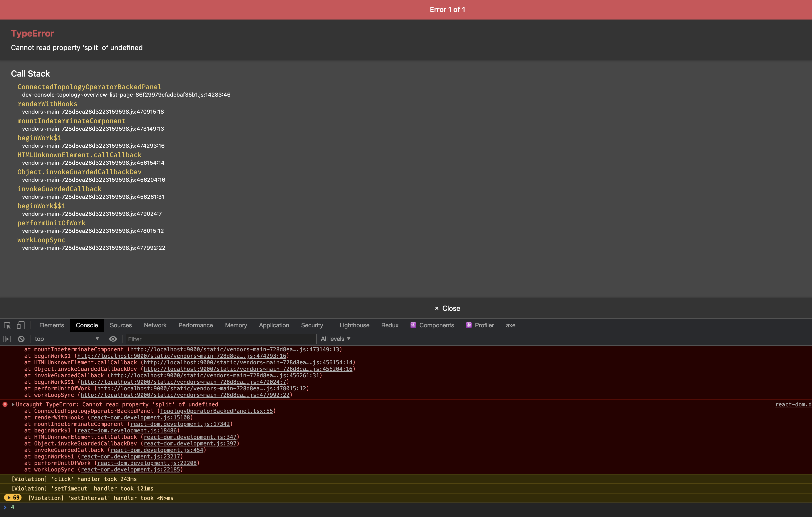Image resolution: width=812 pixels, height=517 pixels.
Task: Click the clear console icon
Action: 21,339
